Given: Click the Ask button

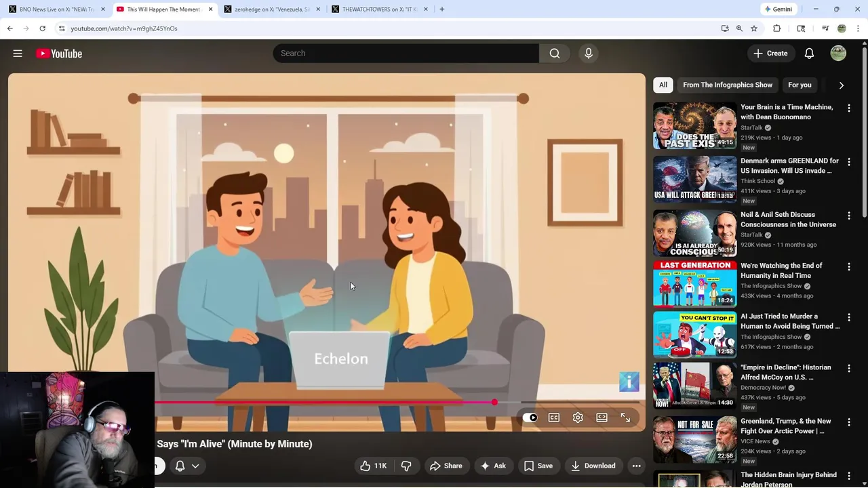Looking at the screenshot, I should pyautogui.click(x=493, y=466).
